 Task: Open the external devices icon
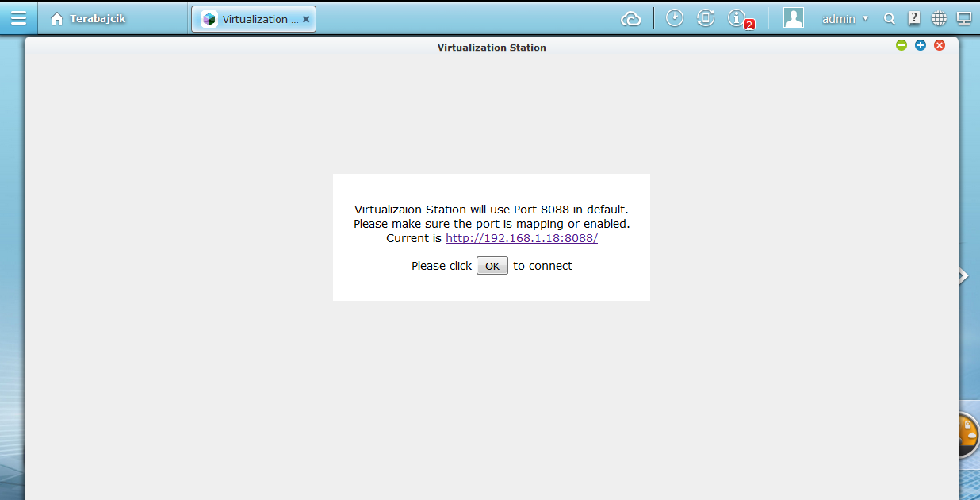[x=706, y=18]
